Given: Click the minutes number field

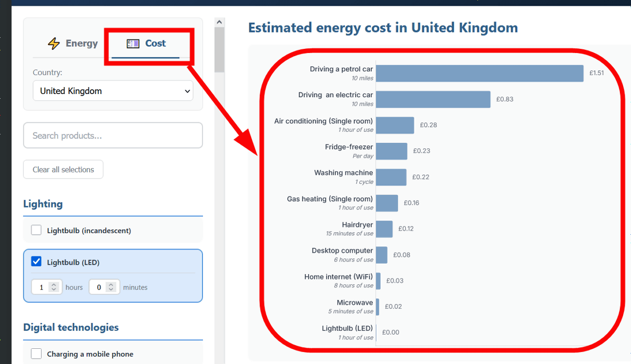Looking at the screenshot, I should coord(98,287).
